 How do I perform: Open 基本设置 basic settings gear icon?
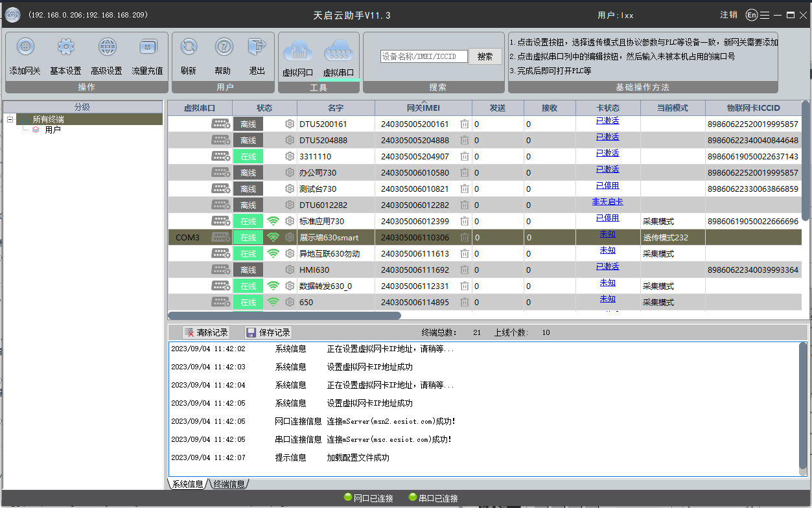pyautogui.click(x=66, y=47)
